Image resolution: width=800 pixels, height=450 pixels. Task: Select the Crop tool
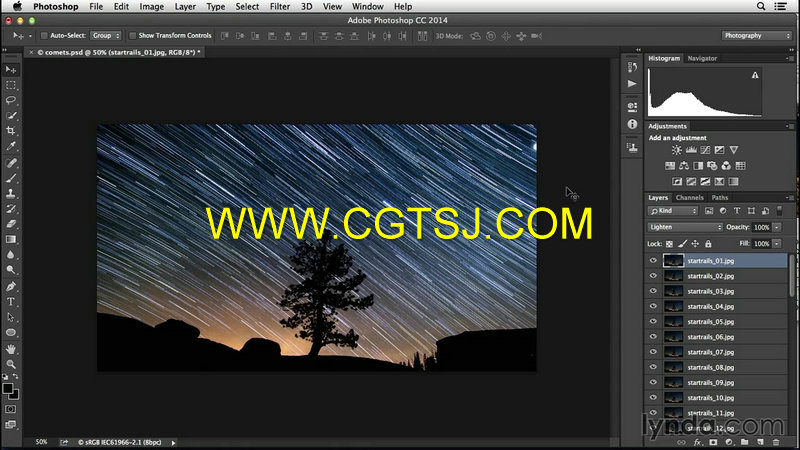pos(11,131)
